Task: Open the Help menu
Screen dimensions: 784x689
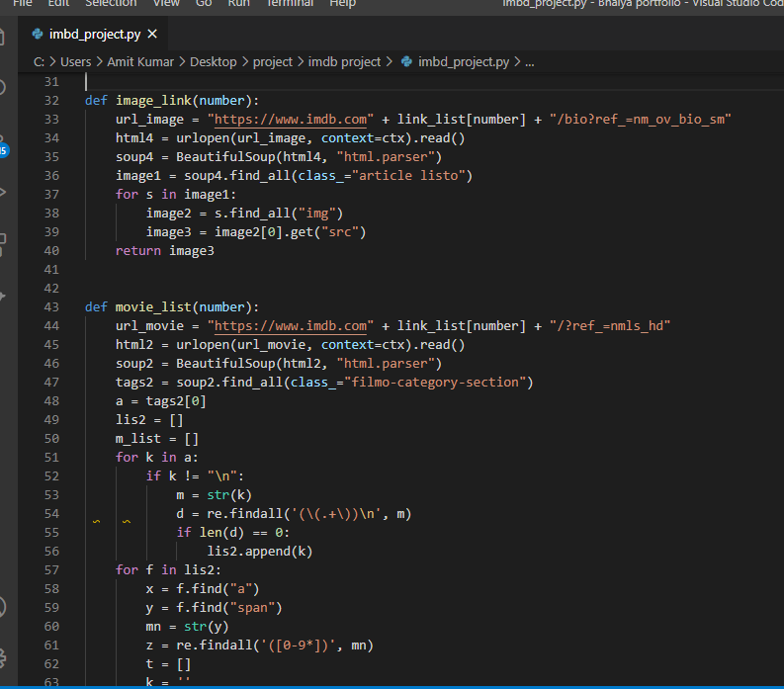Action: [342, 4]
